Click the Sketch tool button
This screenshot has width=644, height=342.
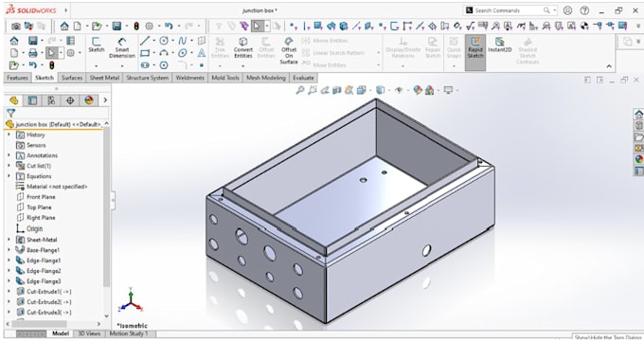96,45
